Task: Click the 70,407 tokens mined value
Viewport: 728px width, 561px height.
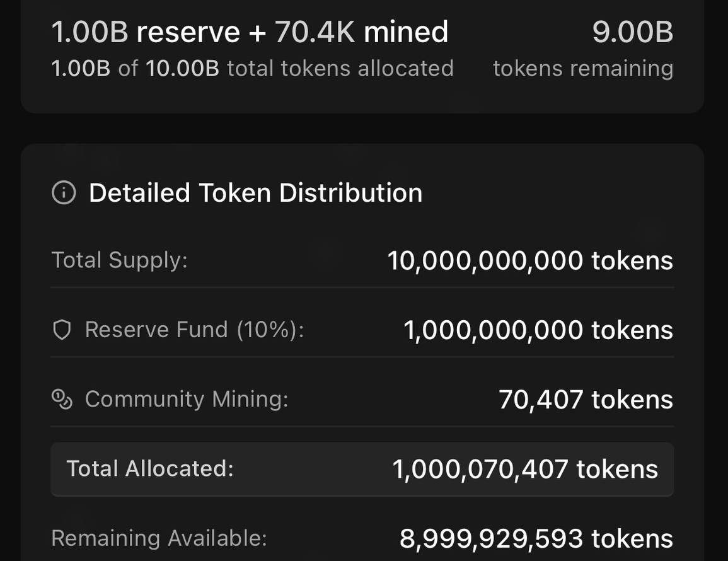Action: pos(586,400)
